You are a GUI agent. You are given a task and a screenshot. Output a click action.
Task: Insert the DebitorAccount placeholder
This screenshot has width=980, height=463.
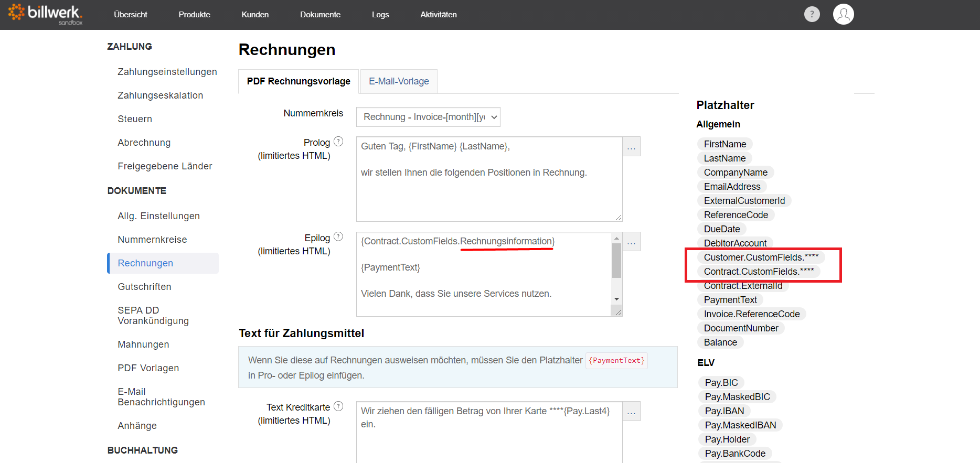(x=735, y=243)
